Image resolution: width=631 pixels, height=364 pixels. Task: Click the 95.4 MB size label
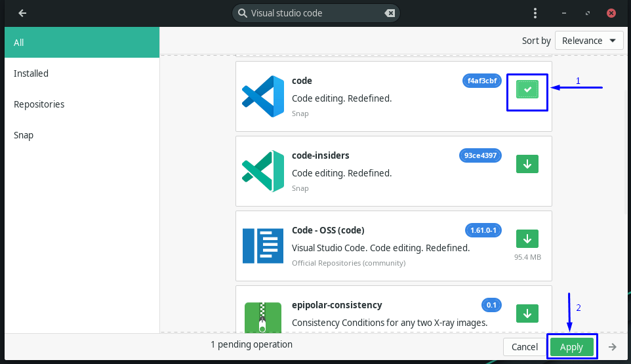coord(527,257)
